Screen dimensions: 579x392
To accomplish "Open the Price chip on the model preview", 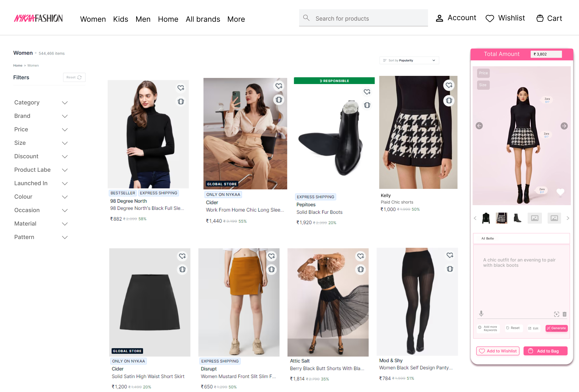I will pyautogui.click(x=483, y=73).
